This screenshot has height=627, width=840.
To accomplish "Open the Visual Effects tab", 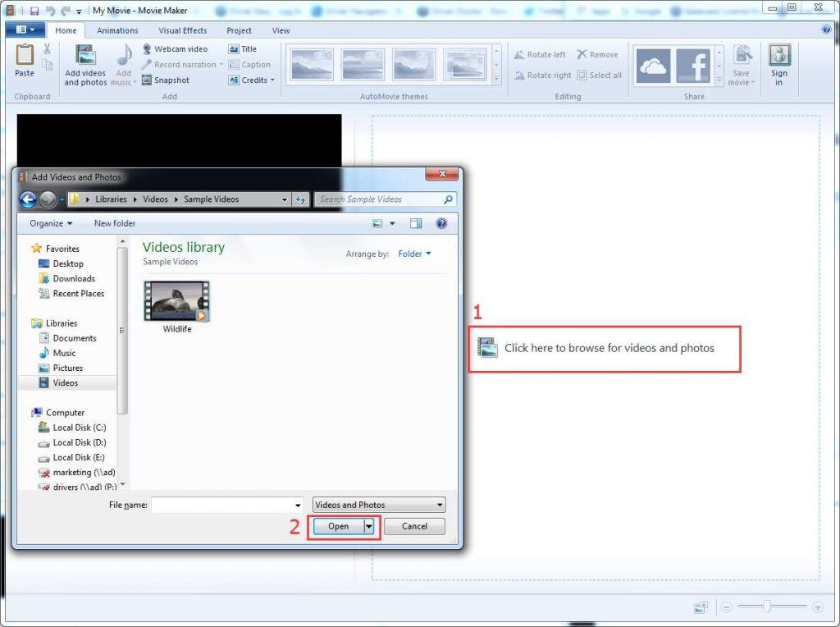I will pos(183,30).
